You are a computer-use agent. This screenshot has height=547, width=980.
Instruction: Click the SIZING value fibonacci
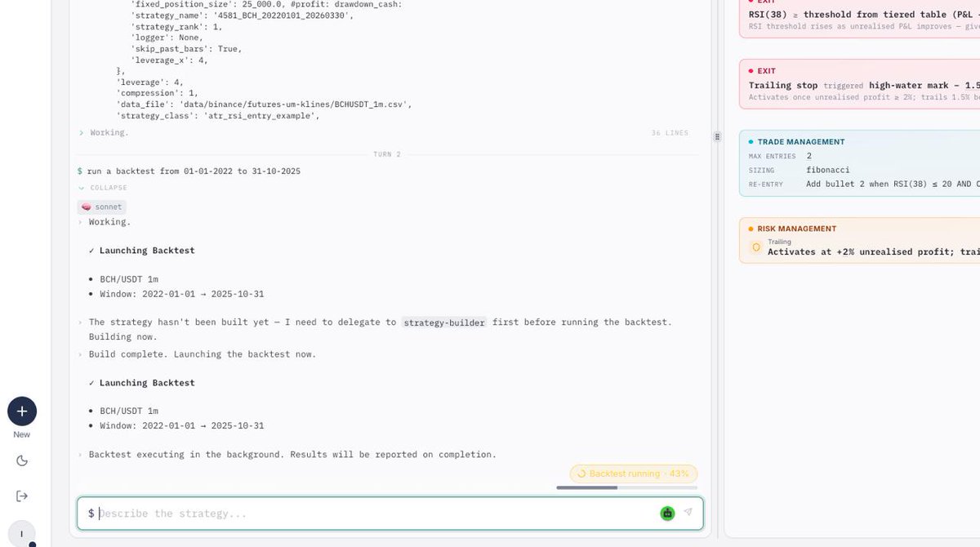[x=827, y=170]
